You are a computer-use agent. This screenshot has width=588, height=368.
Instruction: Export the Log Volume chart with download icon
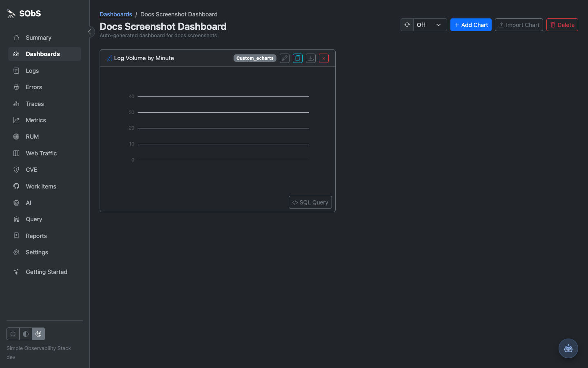click(x=311, y=58)
